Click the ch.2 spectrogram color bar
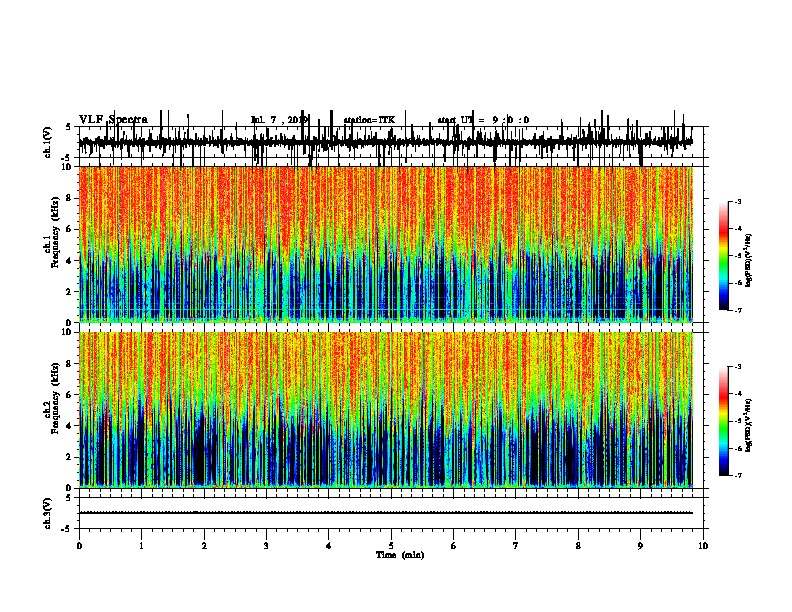The width and height of the screenshot is (792, 612). (723, 421)
